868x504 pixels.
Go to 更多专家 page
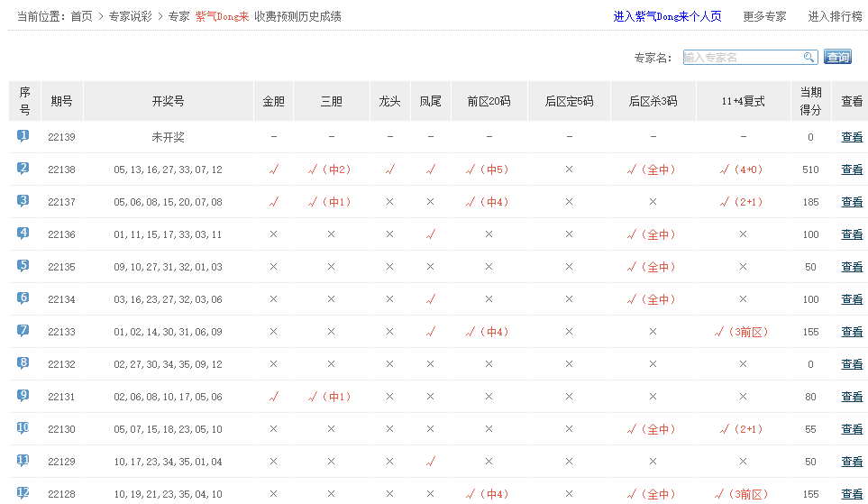pos(764,16)
